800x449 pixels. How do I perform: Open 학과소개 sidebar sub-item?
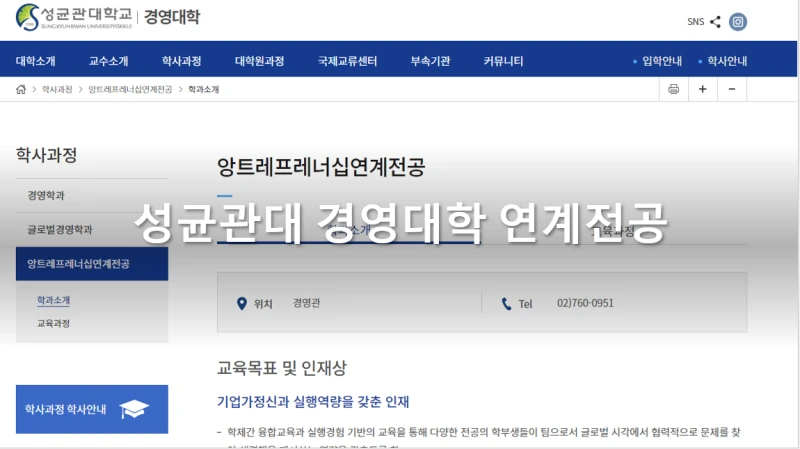click(x=54, y=301)
